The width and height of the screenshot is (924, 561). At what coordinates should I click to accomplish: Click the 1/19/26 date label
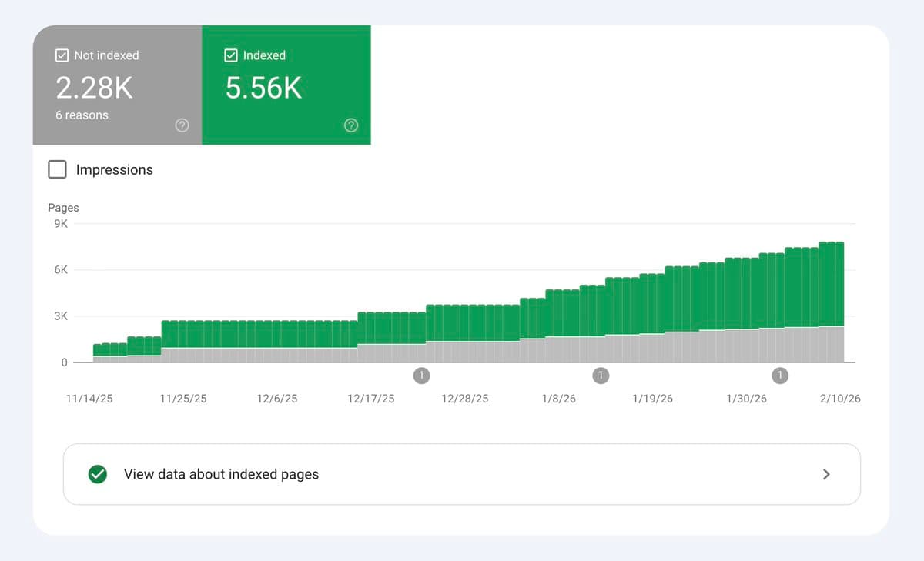(652, 399)
